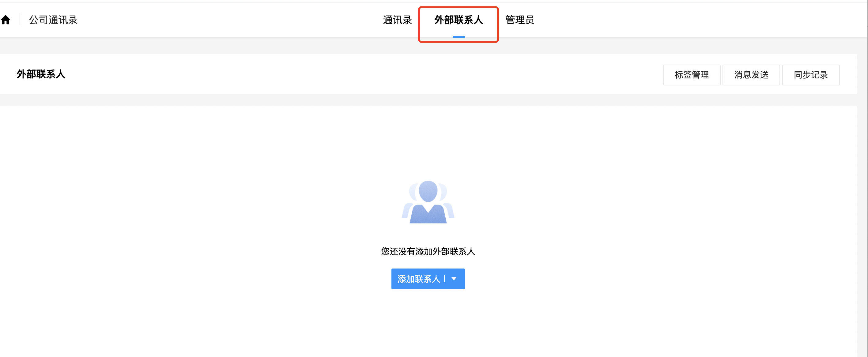Click the 消息发送 button
The width and height of the screenshot is (868, 357).
coord(751,75)
